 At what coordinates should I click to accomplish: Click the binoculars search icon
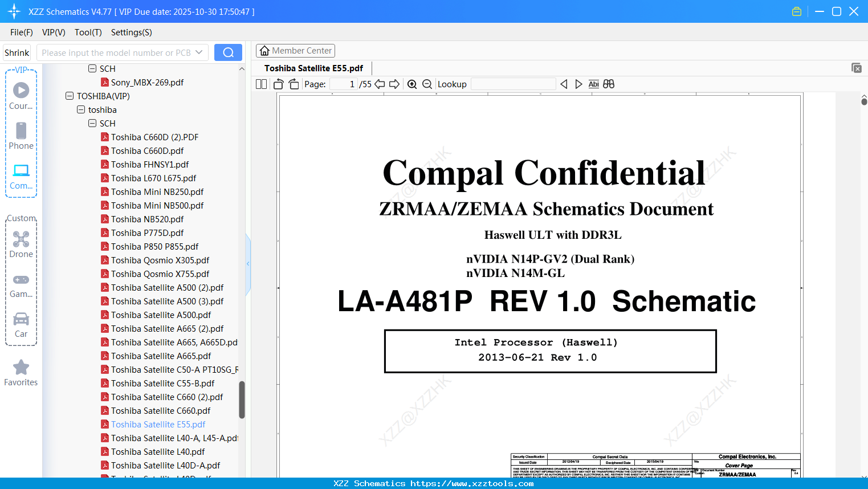click(x=609, y=84)
